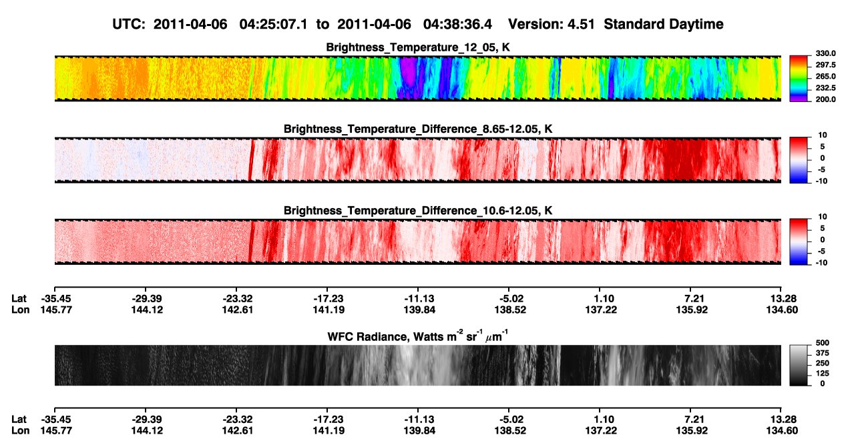Click the 330.0 colorbar label
This screenshot has width=868, height=445.
tap(825, 54)
